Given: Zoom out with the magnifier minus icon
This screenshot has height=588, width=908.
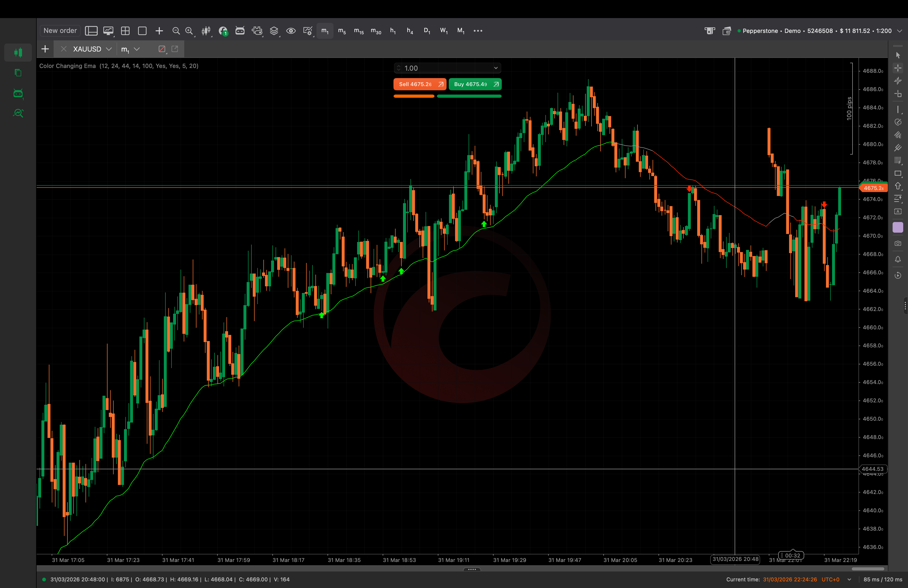Looking at the screenshot, I should pyautogui.click(x=176, y=31).
